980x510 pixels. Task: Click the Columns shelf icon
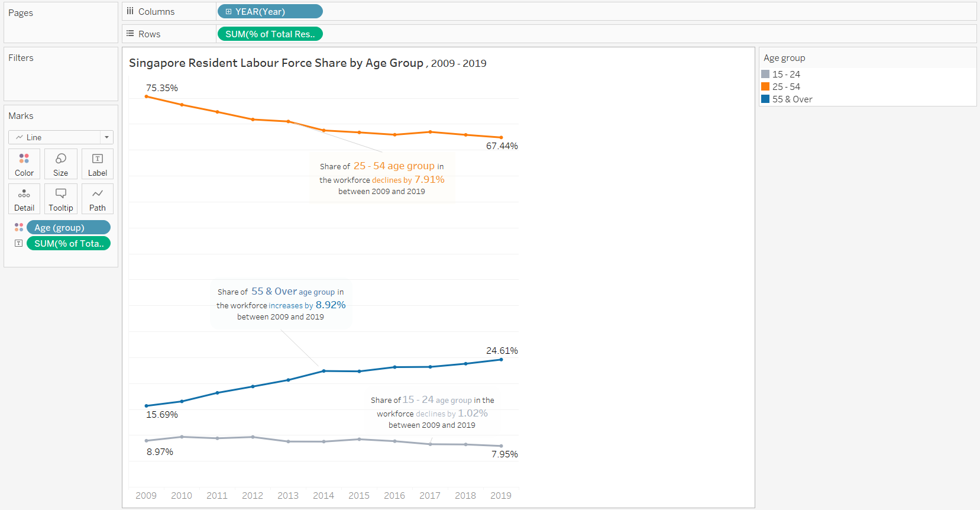[x=130, y=11]
